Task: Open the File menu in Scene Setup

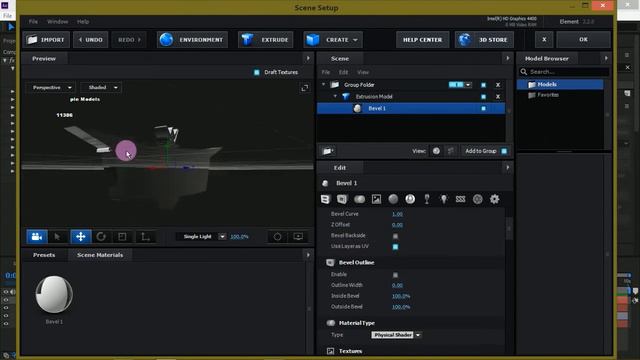Action: (x=33, y=22)
